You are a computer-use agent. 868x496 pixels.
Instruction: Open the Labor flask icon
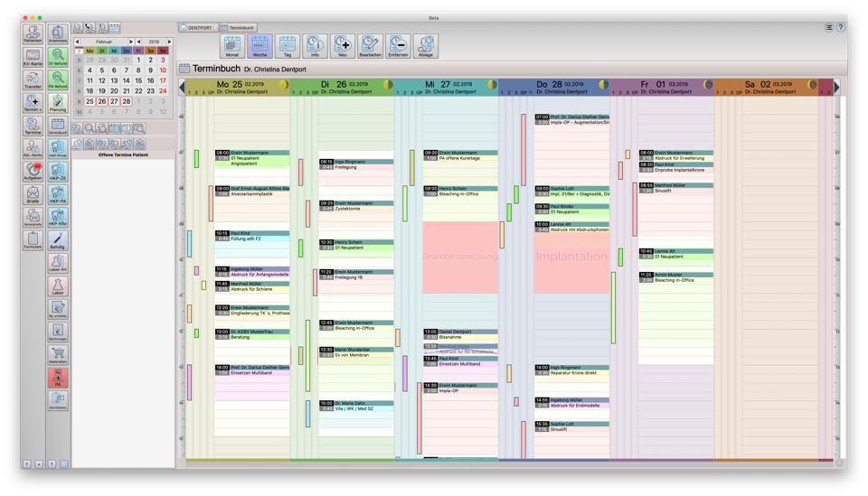pos(58,286)
